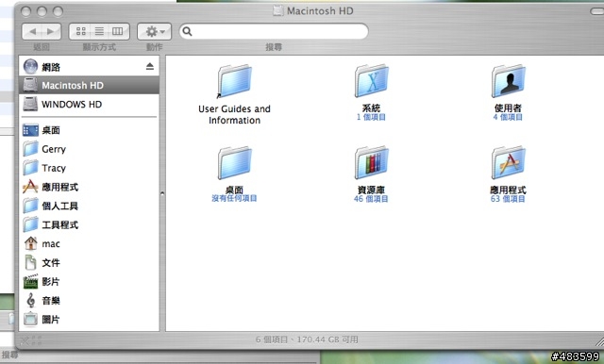Open 圖片 pictures in sidebar
604x364 pixels.
tap(89, 320)
